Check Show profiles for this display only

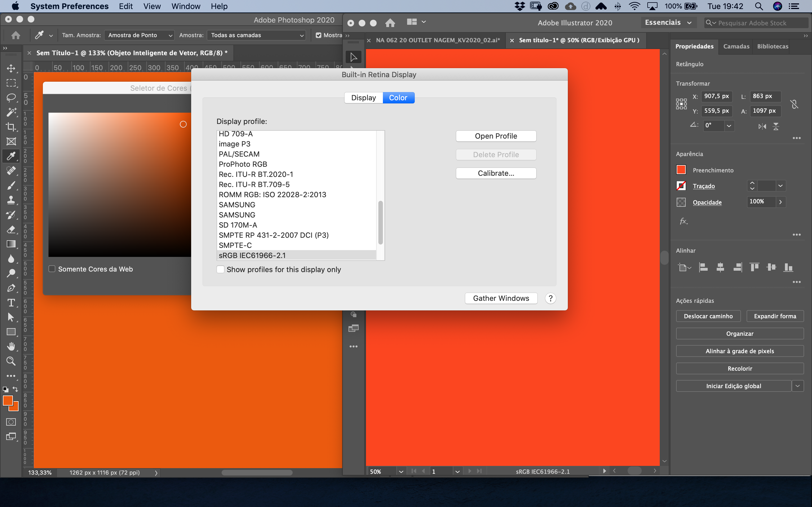(x=220, y=269)
